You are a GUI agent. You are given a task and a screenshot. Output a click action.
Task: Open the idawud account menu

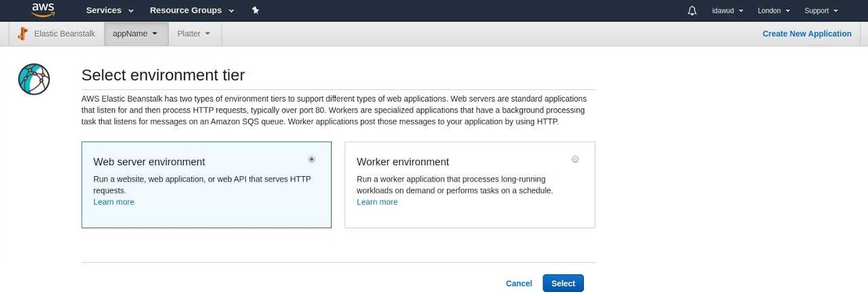[x=728, y=11]
